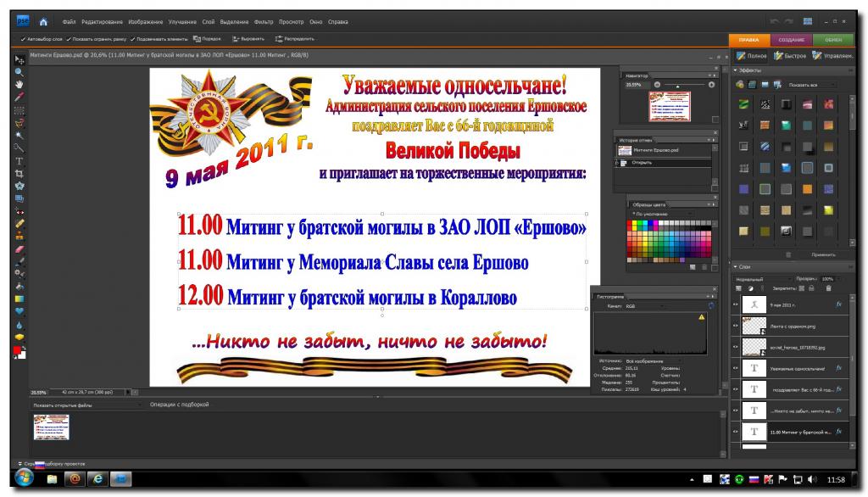Viewport: 868px width, 497px height.
Task: Select the Crop tool
Action: 19,172
